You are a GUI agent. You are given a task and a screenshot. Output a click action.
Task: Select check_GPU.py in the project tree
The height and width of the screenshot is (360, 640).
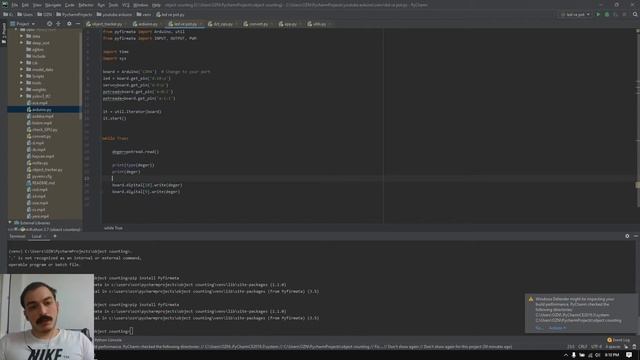[44, 129]
